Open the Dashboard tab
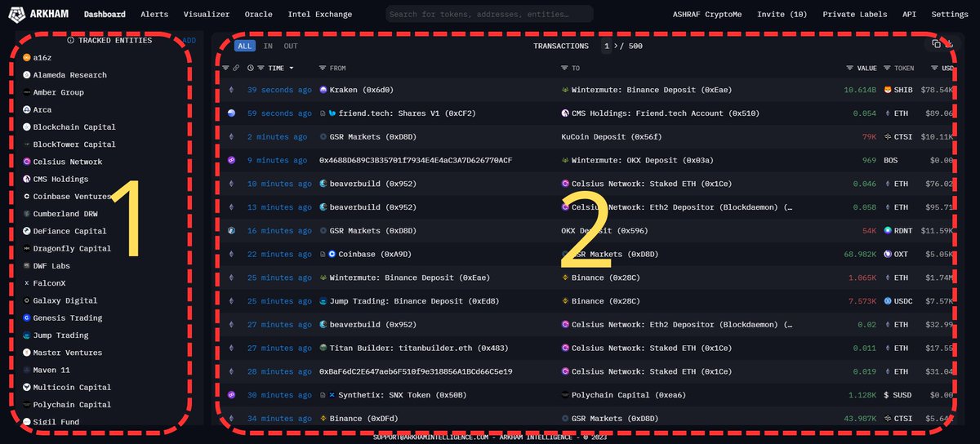The width and height of the screenshot is (980, 444). pyautogui.click(x=105, y=15)
